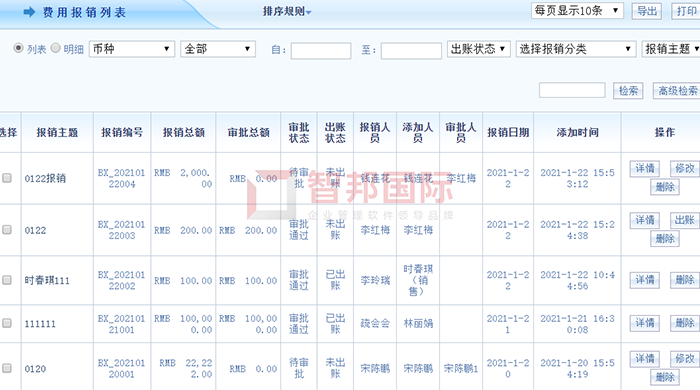This screenshot has width=700, height=390.
Task: Click the amount RMB 2,000.00
Action: 183,178
